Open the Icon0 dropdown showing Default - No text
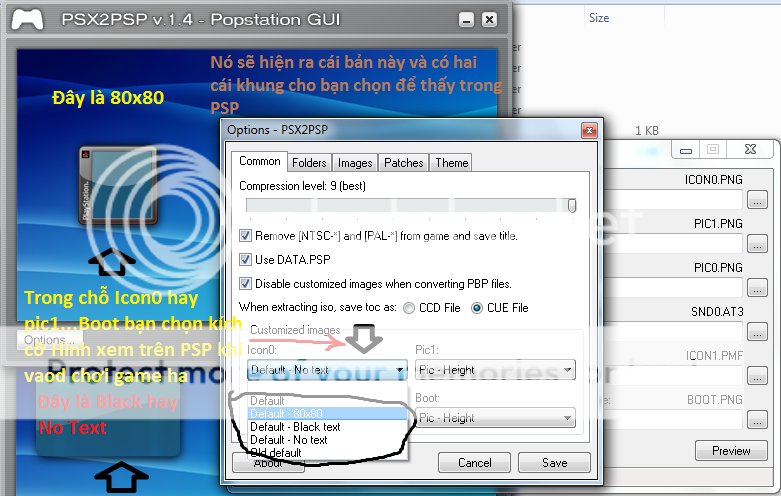This screenshot has height=496, width=781. [327, 370]
